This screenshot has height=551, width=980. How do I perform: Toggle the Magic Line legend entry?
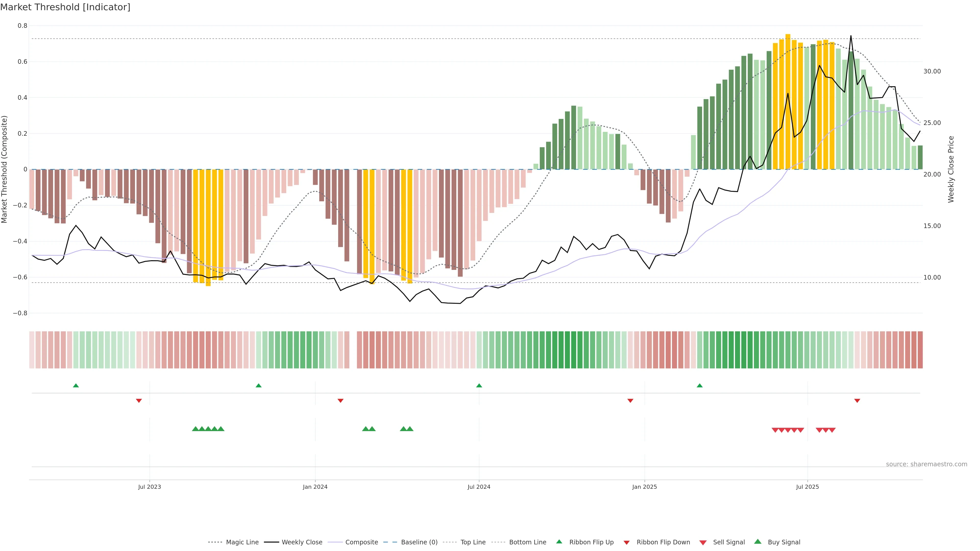tap(242, 542)
